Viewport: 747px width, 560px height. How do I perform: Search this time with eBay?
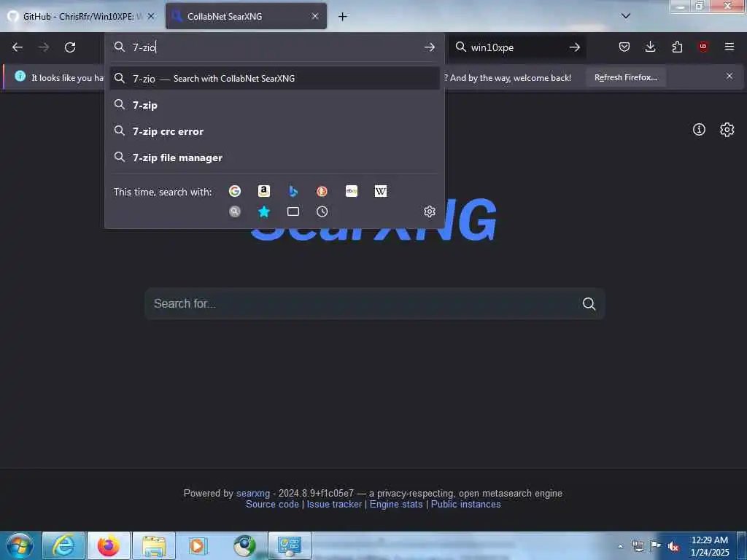pos(352,191)
